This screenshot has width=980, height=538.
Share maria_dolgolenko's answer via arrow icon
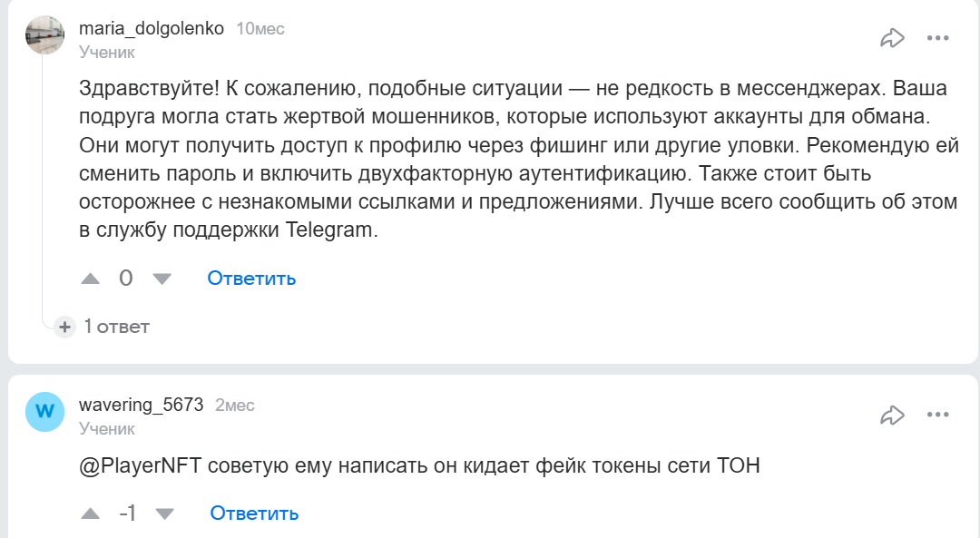pos(893,38)
